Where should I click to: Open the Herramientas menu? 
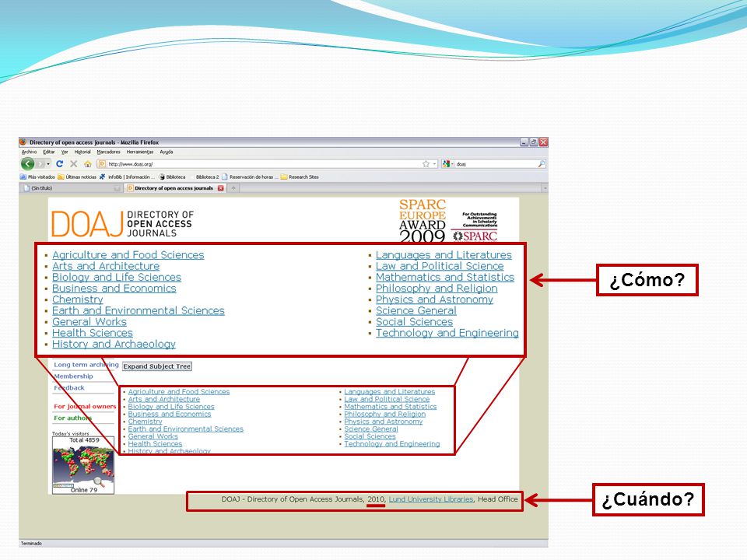point(140,152)
